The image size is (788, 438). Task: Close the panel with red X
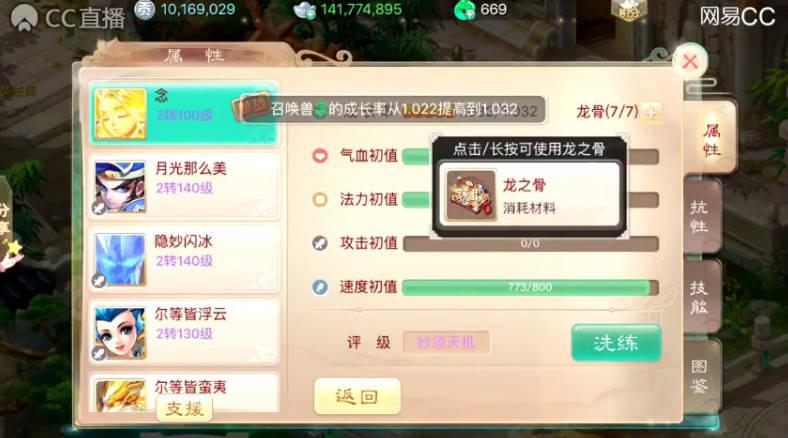(690, 62)
